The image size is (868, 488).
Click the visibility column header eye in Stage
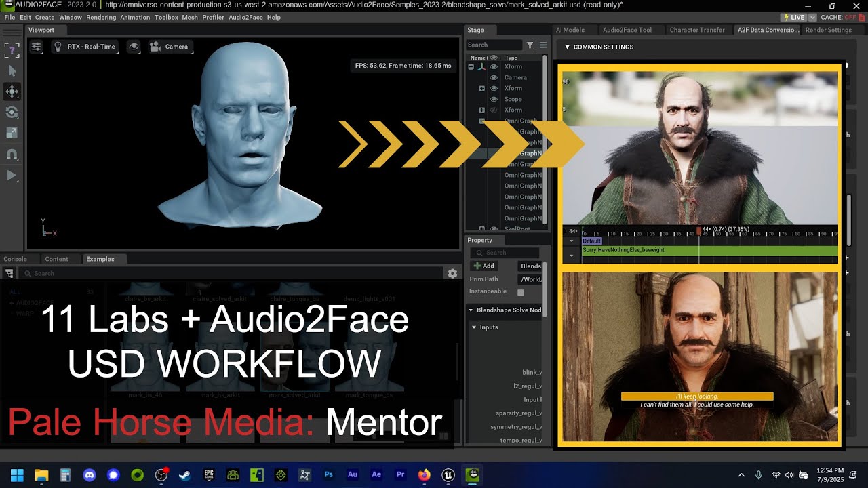tap(494, 58)
